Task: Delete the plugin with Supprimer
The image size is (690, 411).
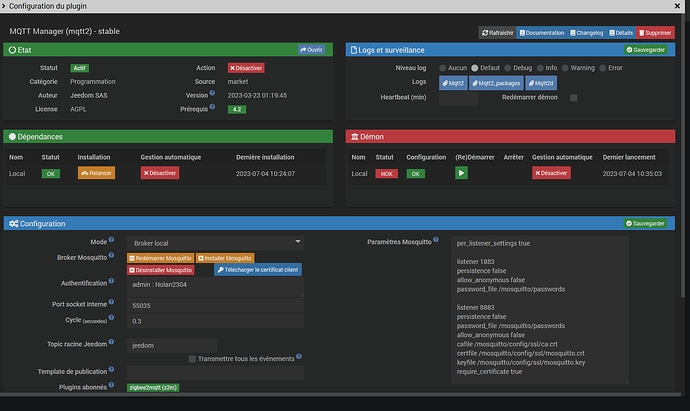Action: tap(655, 33)
